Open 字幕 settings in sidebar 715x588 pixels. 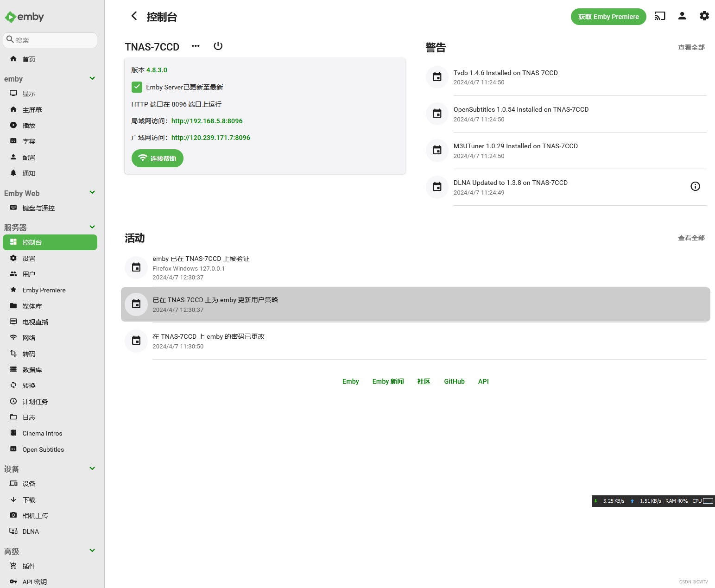(50, 141)
